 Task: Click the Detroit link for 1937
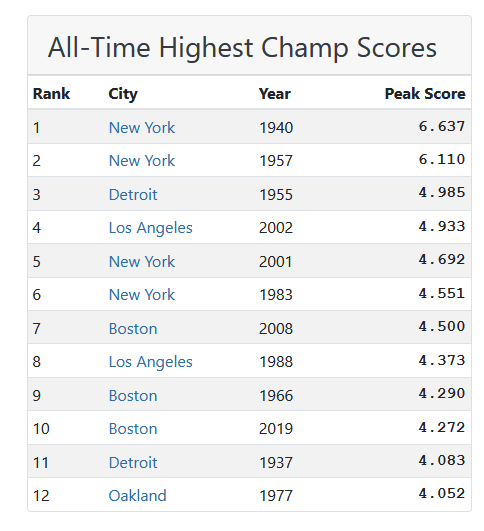tap(133, 462)
